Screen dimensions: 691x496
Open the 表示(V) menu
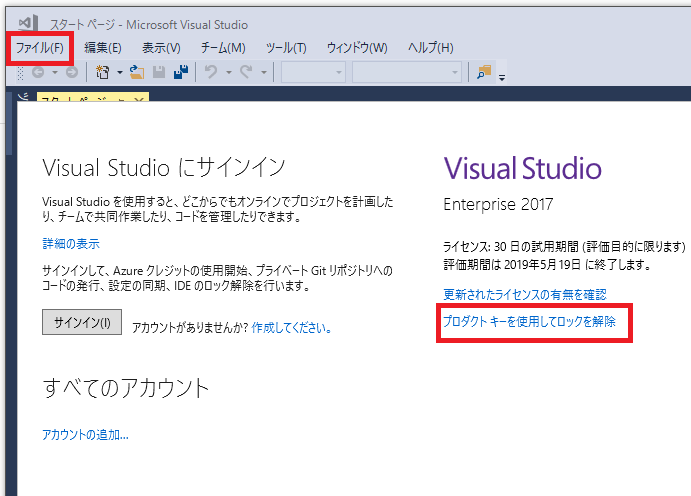(161, 48)
